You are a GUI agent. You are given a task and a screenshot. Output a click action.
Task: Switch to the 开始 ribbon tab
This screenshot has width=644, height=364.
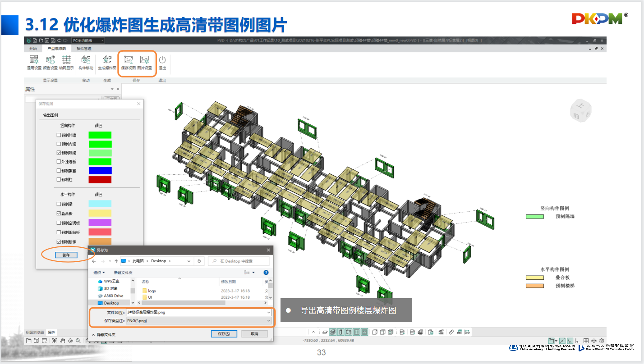pos(33,48)
